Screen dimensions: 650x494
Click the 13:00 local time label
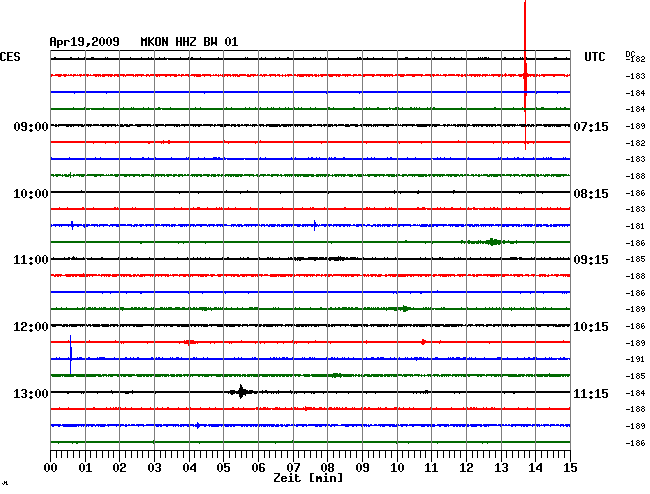[31, 393]
